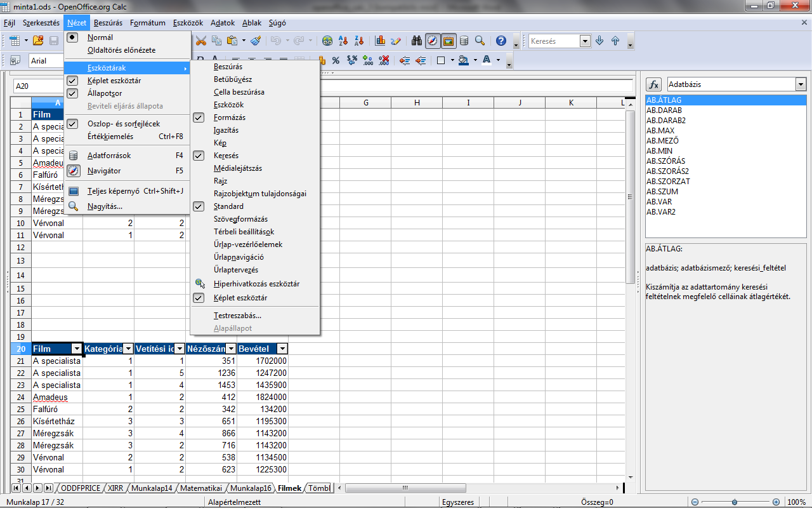812x508 pixels.
Task: Uncheck the Keresés toolbar in the submenu
Action: (x=255, y=156)
